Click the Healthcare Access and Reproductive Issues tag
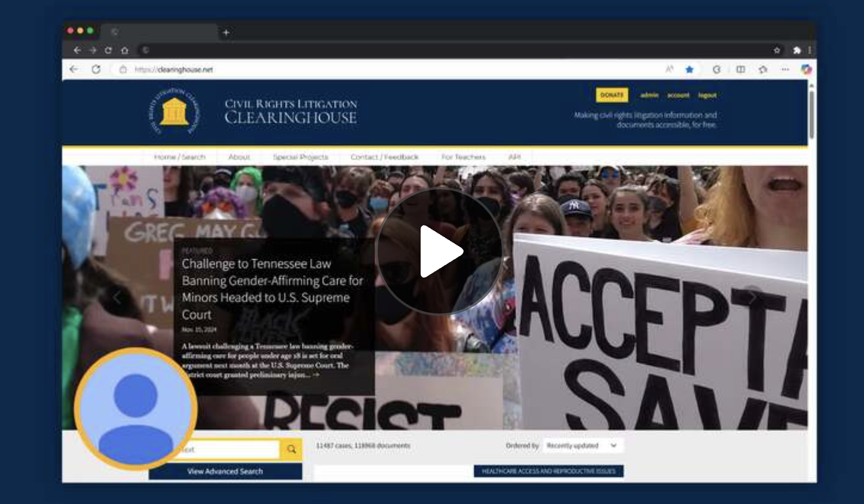Screen dimensions: 864x504 pyautogui.click(x=549, y=471)
